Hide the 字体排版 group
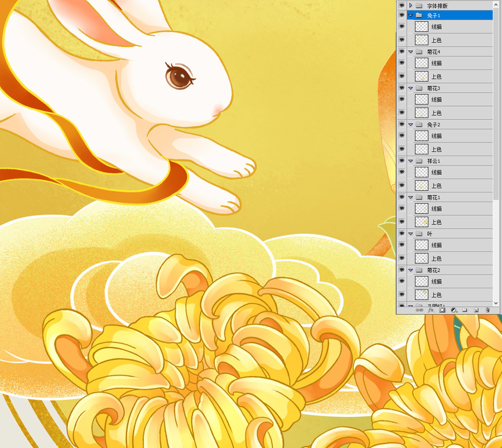 pos(402,6)
